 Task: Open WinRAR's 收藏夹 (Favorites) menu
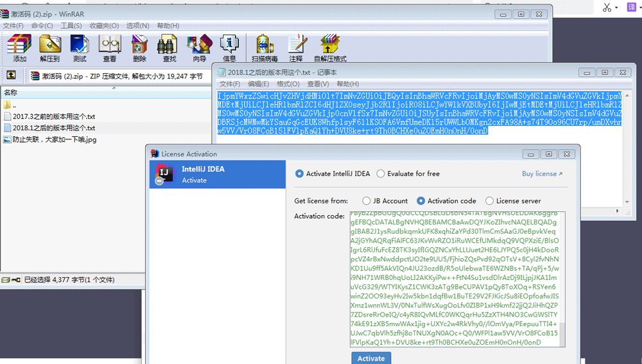tap(103, 26)
